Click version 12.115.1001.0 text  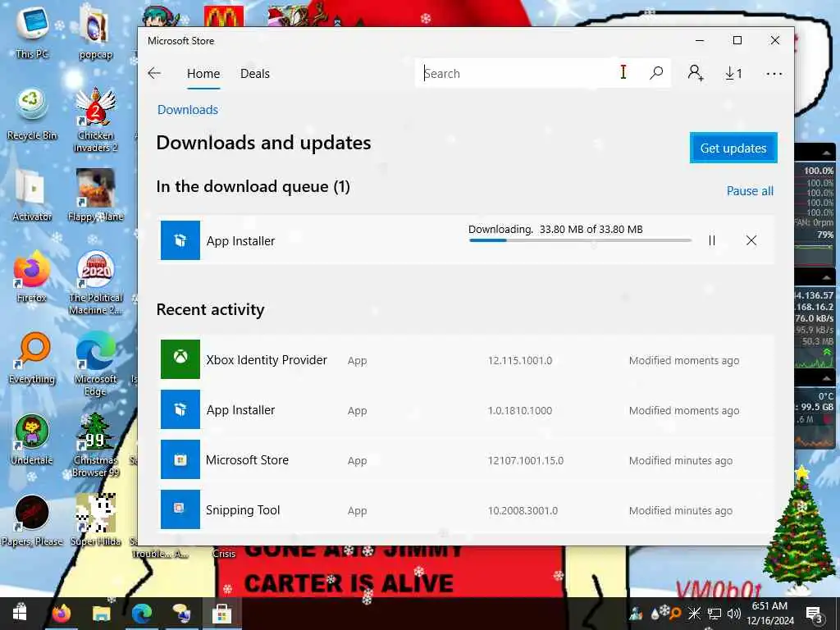pyautogui.click(x=519, y=361)
